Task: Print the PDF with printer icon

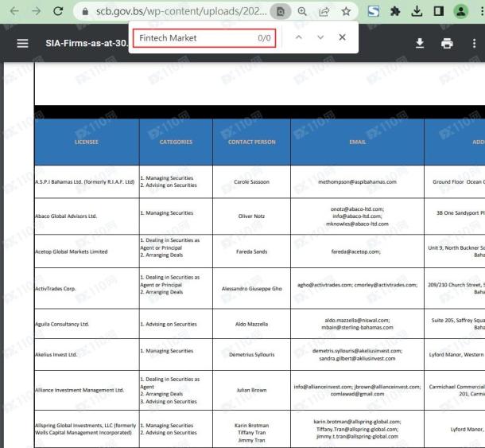Action: [x=447, y=43]
